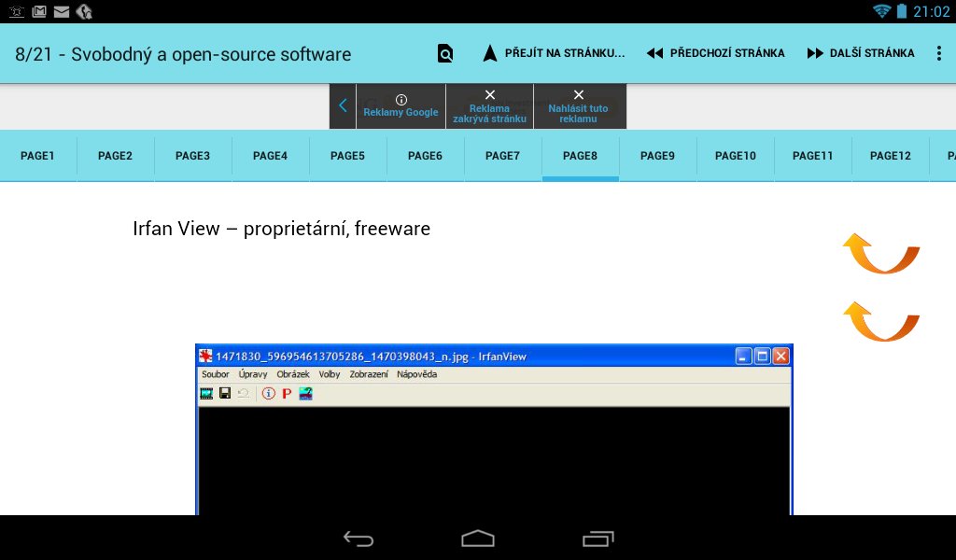Open the overflow menu with three dots
This screenshot has width=956, height=560.
click(x=939, y=53)
